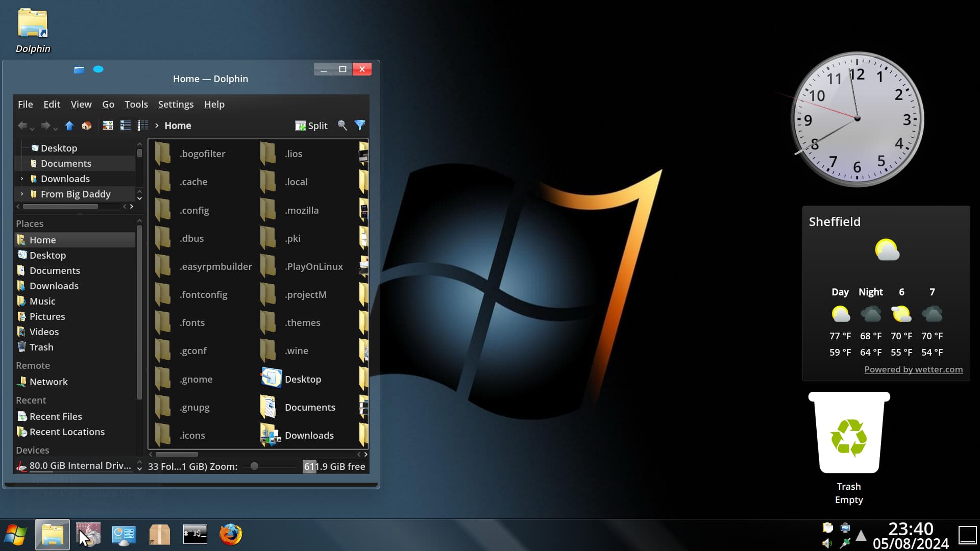Screen dimensions: 980x551
Task: Click the 611.9 GiB free space bar
Action: 335,466
